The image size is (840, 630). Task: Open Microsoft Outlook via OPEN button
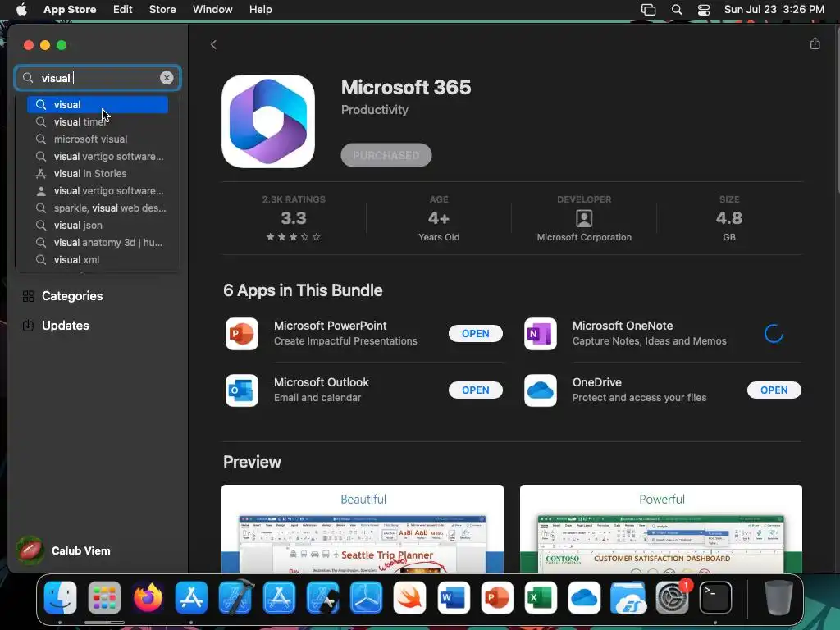pos(475,390)
